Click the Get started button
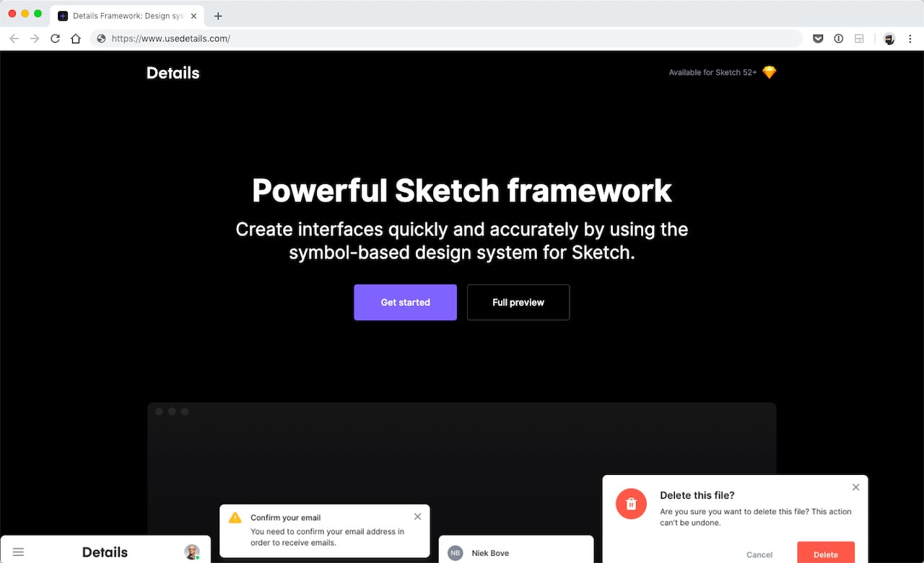The height and width of the screenshot is (563, 924). 405,302
